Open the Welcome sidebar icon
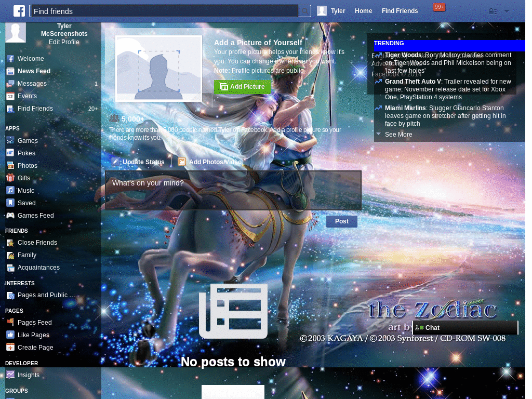This screenshot has width=532, height=399. (10, 59)
